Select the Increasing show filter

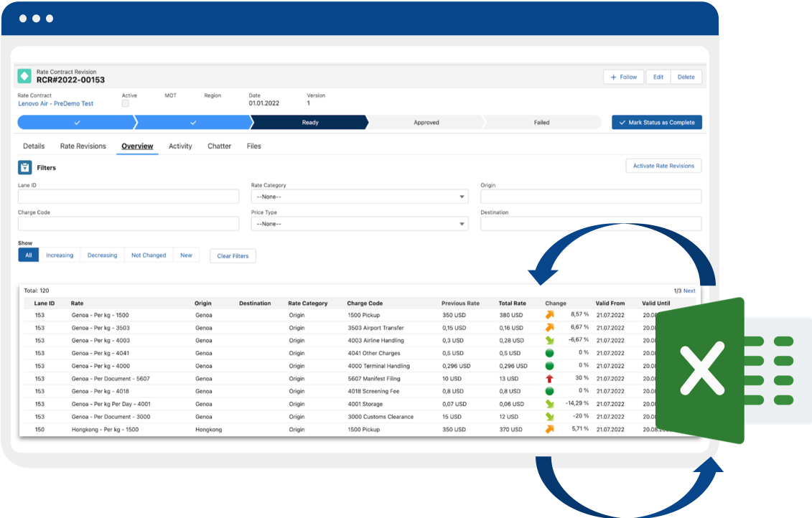click(x=60, y=255)
